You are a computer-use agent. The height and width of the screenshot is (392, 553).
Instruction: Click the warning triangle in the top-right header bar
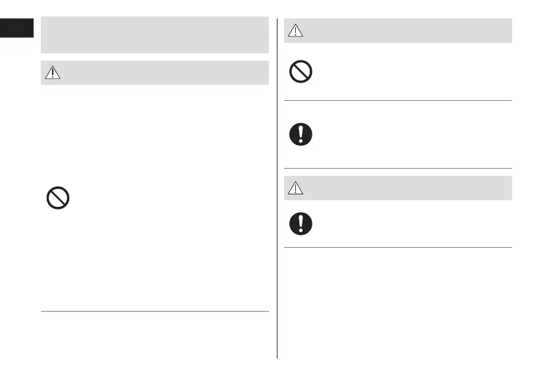click(296, 31)
